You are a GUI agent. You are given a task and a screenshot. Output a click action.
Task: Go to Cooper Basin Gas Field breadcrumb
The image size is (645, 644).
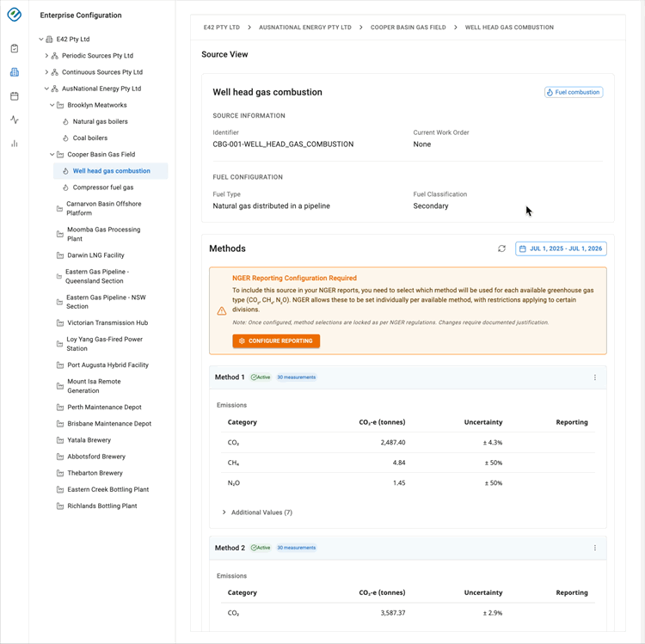408,28
